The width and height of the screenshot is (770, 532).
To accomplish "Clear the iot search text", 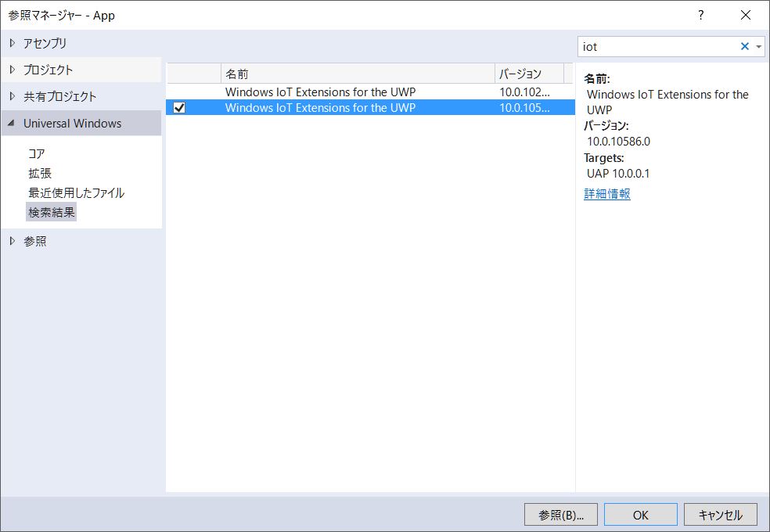I will click(744, 46).
